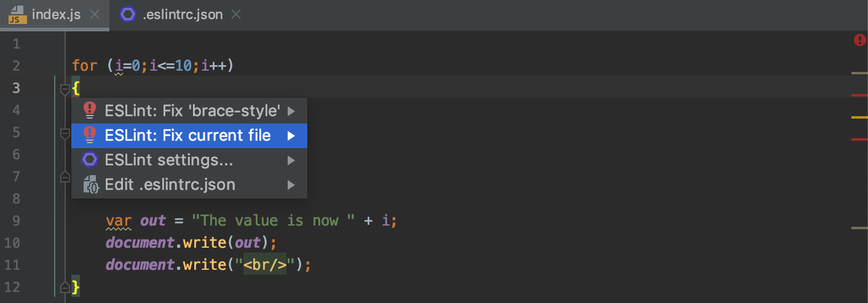Click the string "The value is now "
The width and height of the screenshot is (868, 303).
273,221
